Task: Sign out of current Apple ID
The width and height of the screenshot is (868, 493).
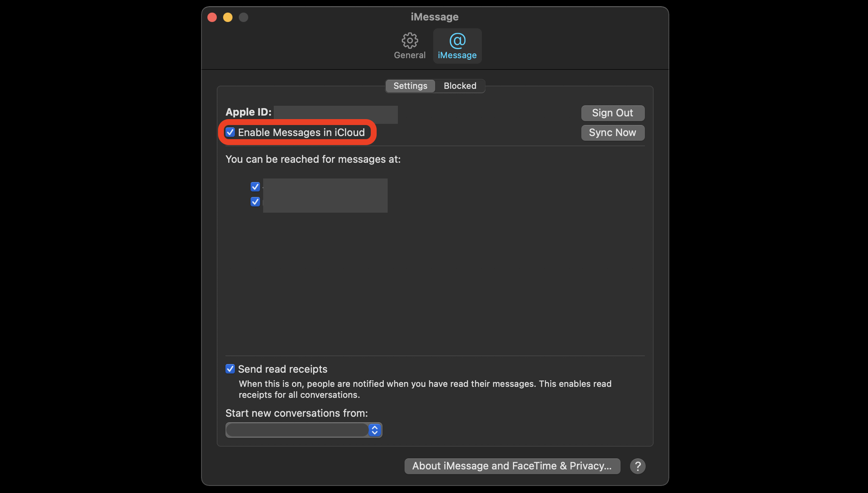Action: coord(612,112)
